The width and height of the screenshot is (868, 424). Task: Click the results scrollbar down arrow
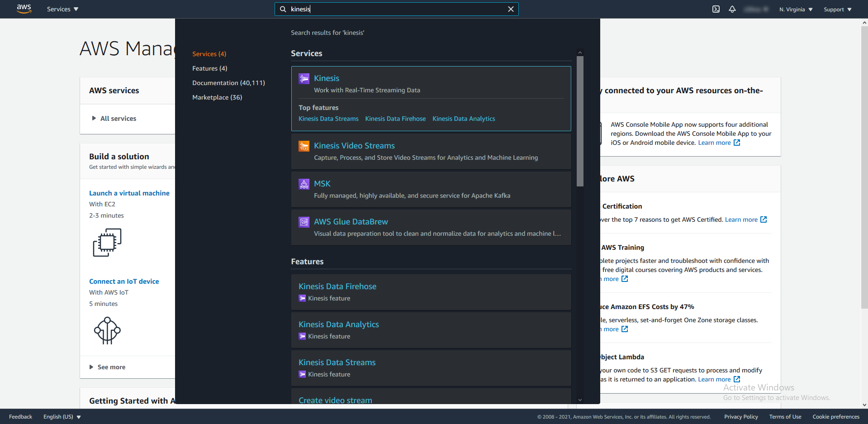pos(580,400)
